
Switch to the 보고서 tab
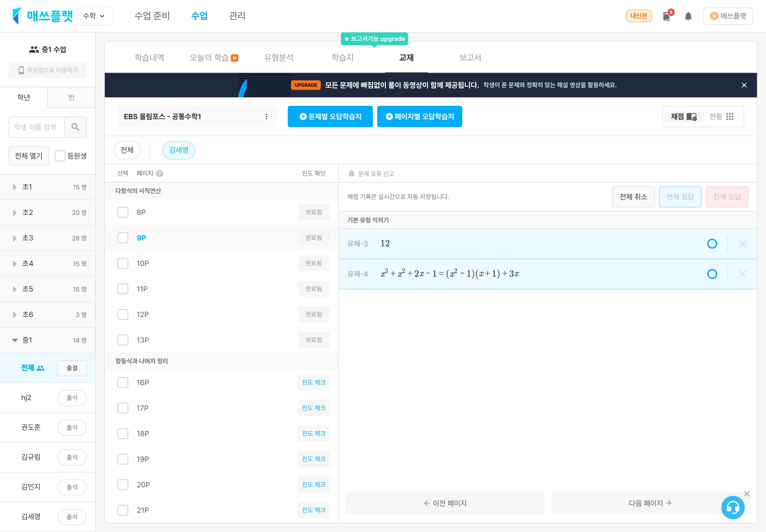[x=470, y=58]
